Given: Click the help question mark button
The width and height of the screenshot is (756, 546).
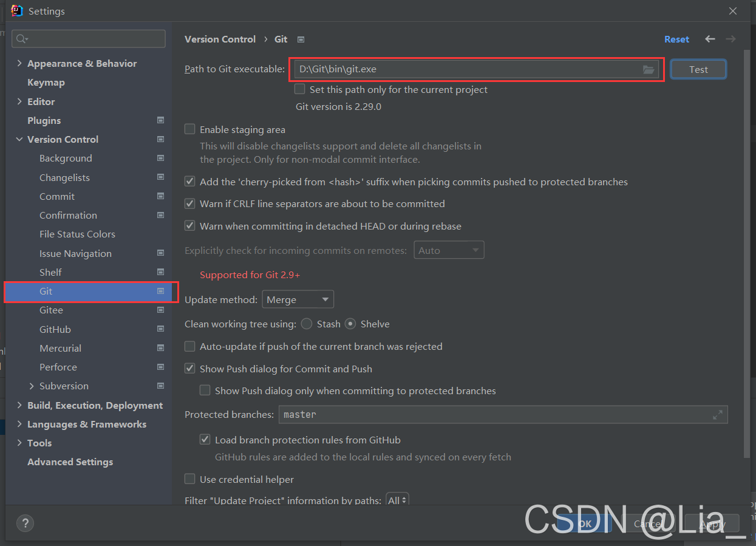Looking at the screenshot, I should 25,523.
